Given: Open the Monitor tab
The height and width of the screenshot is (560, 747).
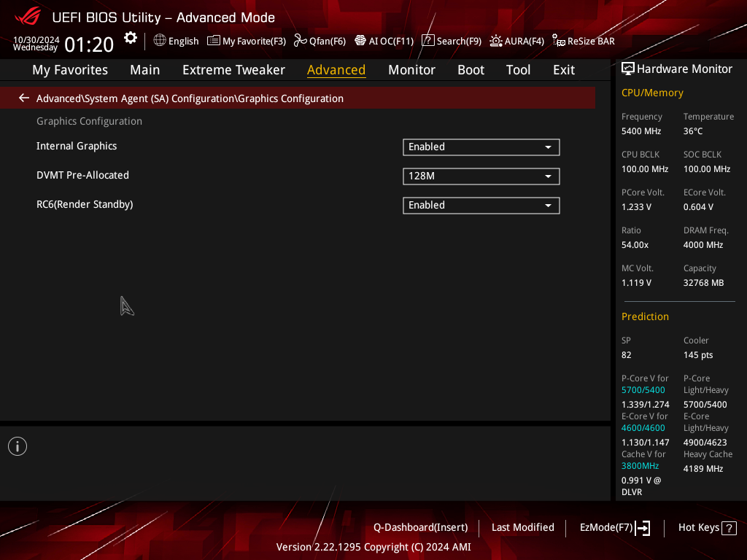Looking at the screenshot, I should coord(411,70).
